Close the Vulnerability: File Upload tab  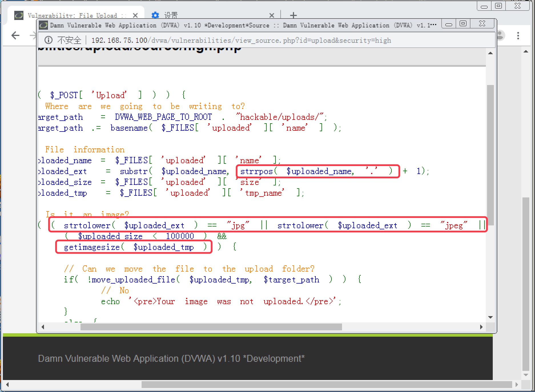(x=135, y=15)
